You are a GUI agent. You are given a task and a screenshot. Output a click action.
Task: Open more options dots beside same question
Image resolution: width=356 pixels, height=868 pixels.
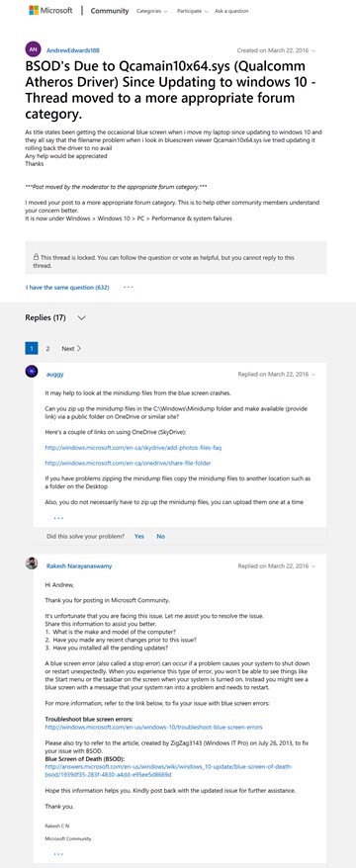pyautogui.click(x=129, y=288)
